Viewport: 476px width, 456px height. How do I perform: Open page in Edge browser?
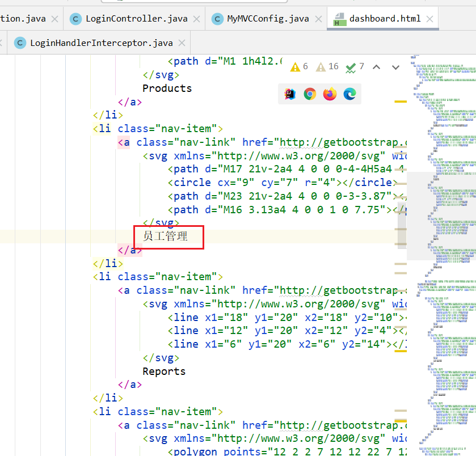[x=350, y=94]
